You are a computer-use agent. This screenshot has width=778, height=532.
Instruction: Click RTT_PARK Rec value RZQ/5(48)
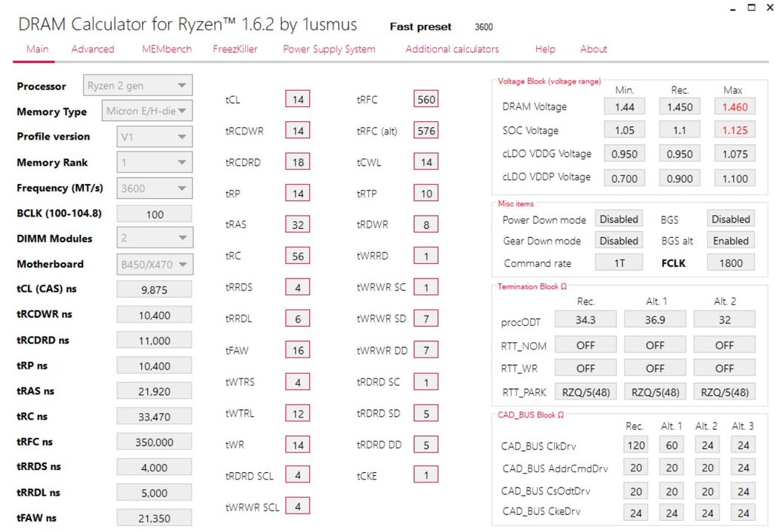[x=586, y=392]
